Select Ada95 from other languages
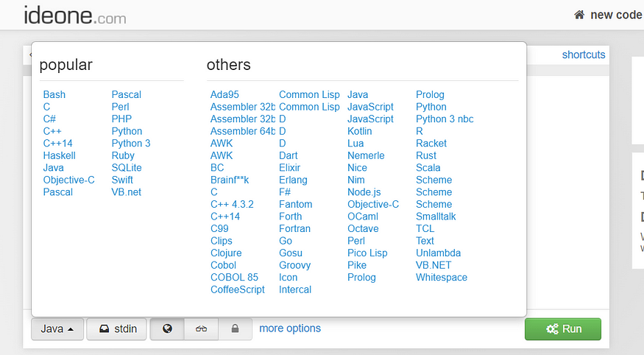The image size is (644, 355). pyautogui.click(x=224, y=94)
